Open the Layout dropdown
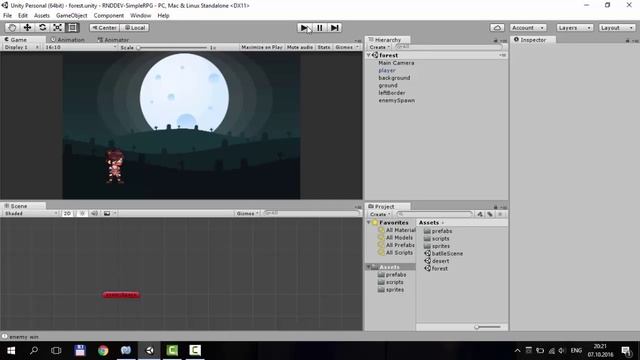 point(617,28)
